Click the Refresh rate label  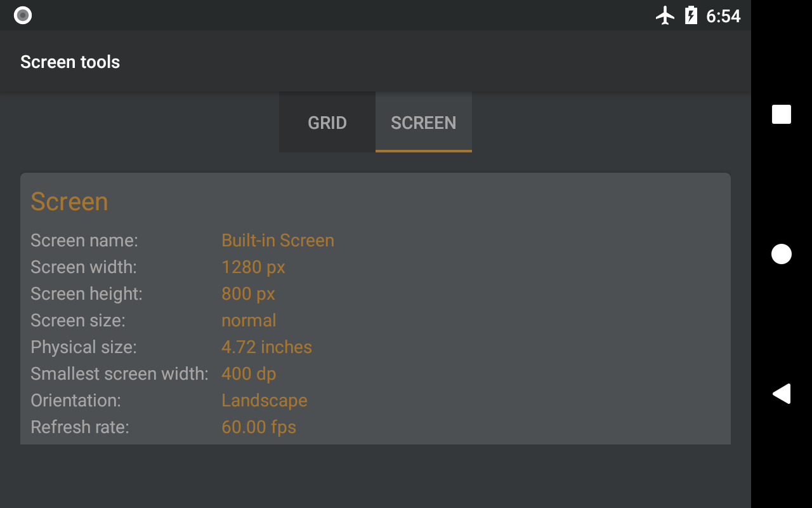[x=80, y=427]
